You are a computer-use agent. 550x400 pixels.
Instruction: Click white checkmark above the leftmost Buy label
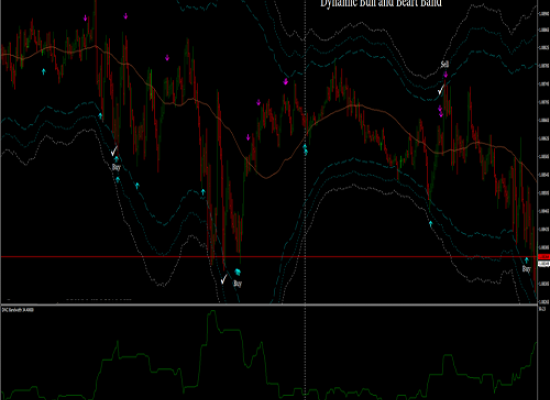tap(114, 151)
